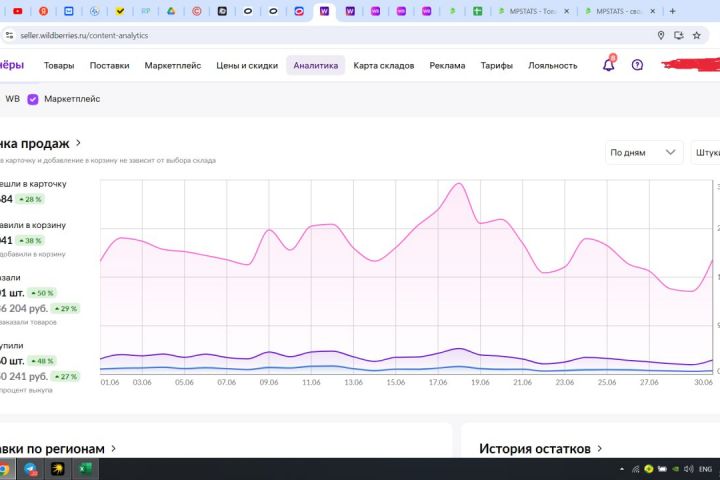The height and width of the screenshot is (480, 720).
Task: Click the network icon in system tray
Action: 636,469
